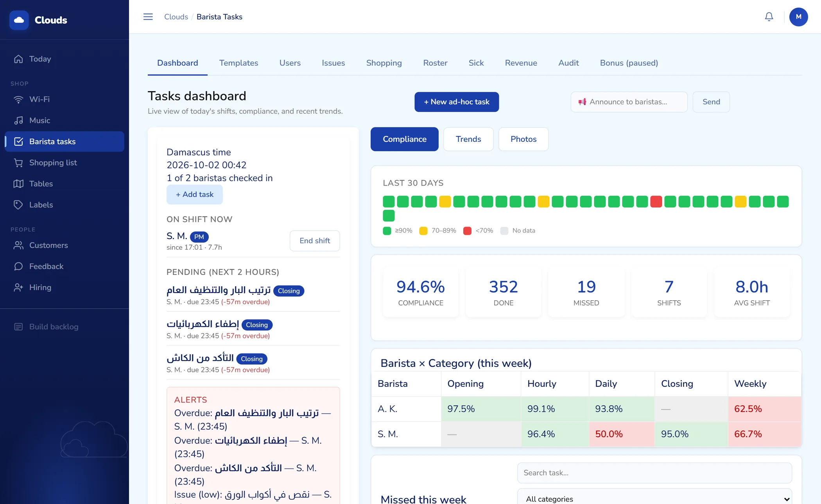Show the Photos view

pyautogui.click(x=523, y=139)
